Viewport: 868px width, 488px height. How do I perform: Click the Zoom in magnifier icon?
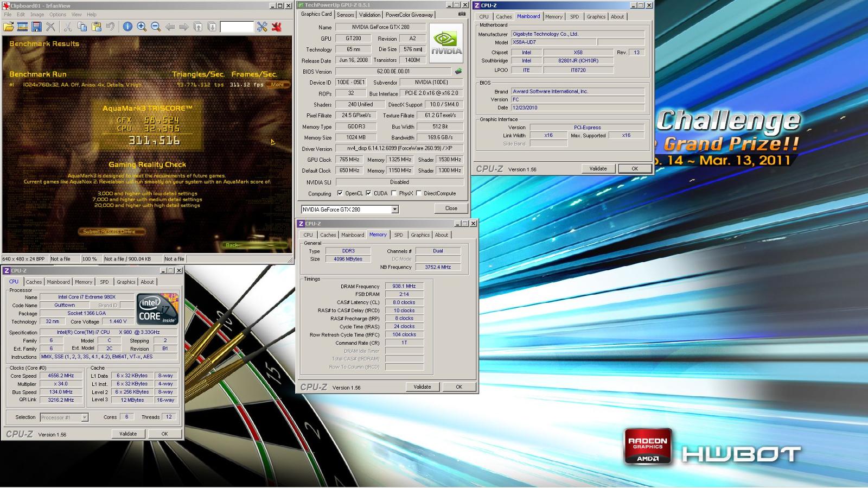click(142, 27)
